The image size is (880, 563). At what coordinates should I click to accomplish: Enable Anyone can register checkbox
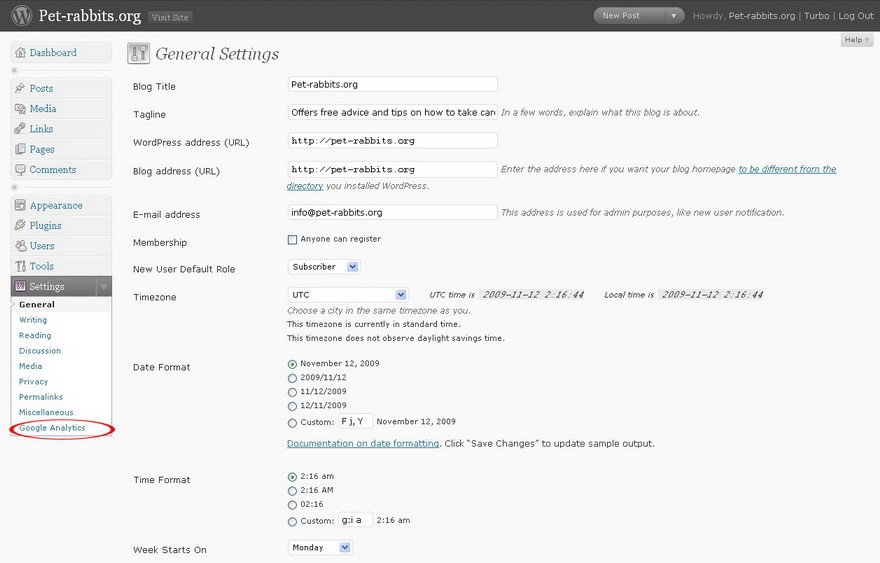point(292,240)
